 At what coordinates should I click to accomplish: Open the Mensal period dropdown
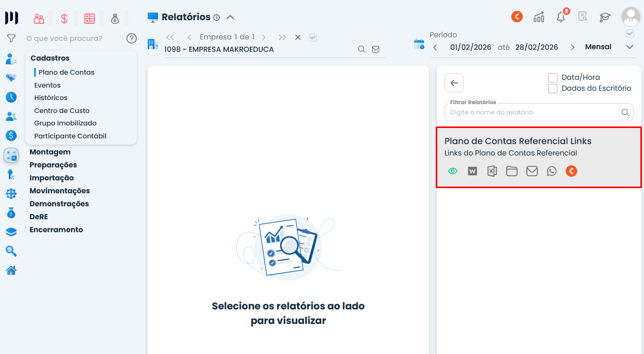pyautogui.click(x=609, y=47)
